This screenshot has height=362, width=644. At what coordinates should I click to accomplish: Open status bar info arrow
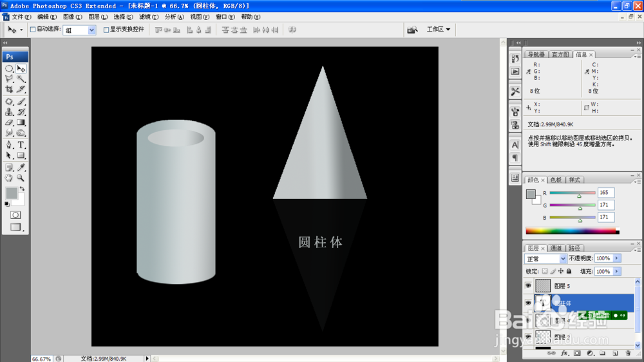pyautogui.click(x=147, y=359)
